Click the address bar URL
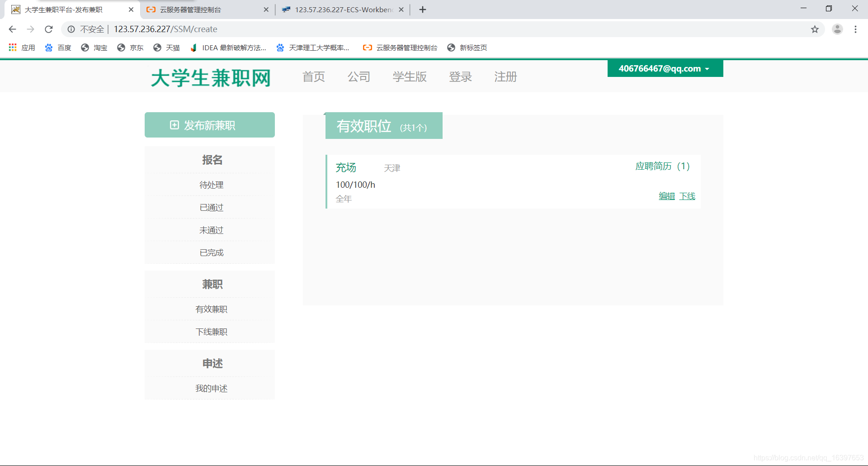 click(x=165, y=29)
